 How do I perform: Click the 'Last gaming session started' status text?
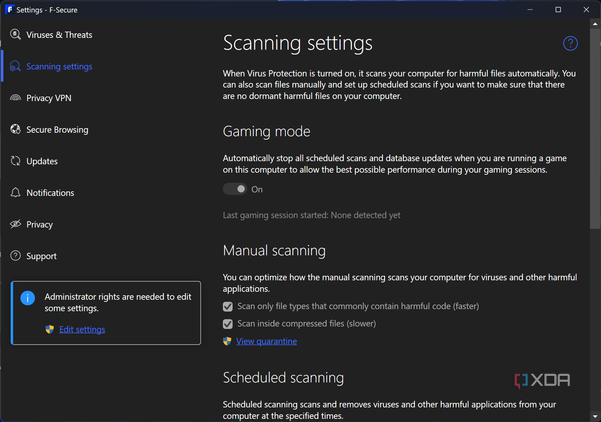click(311, 215)
